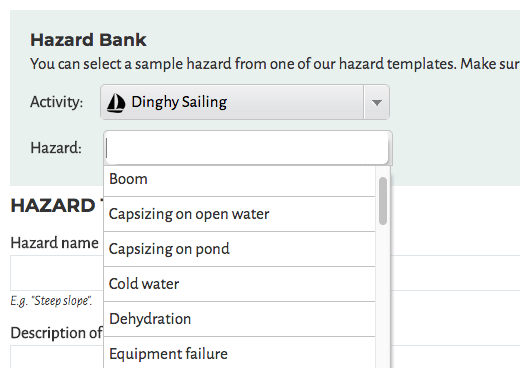Viewport: 520px width, 368px height.
Task: Click the scrollbar track below the thumb
Action: coord(383,296)
